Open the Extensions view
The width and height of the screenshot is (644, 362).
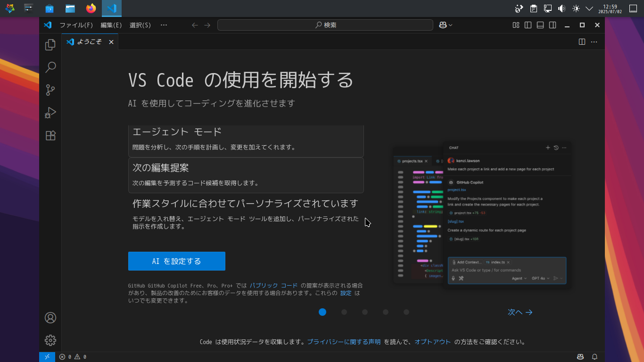tap(50, 135)
